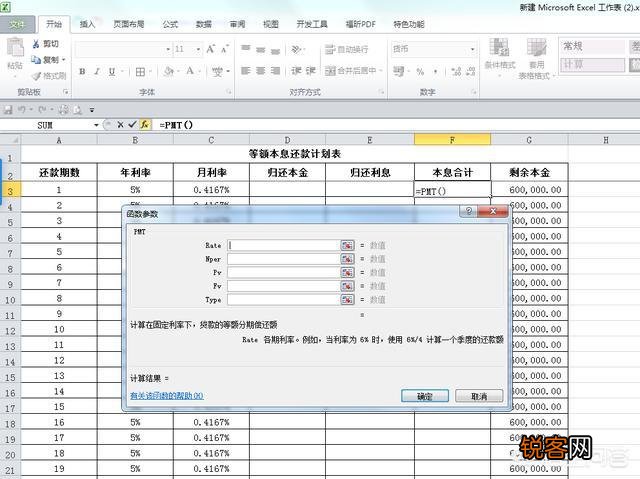Click the Cut scissors icon
The width and height of the screenshot is (640, 479).
click(x=36, y=44)
